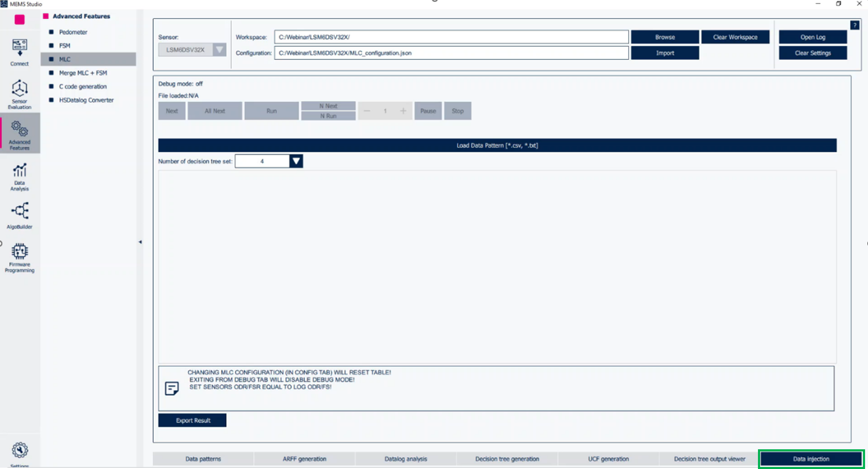Switch to the UCF generation tab
This screenshot has width=868, height=469.
tap(608, 459)
